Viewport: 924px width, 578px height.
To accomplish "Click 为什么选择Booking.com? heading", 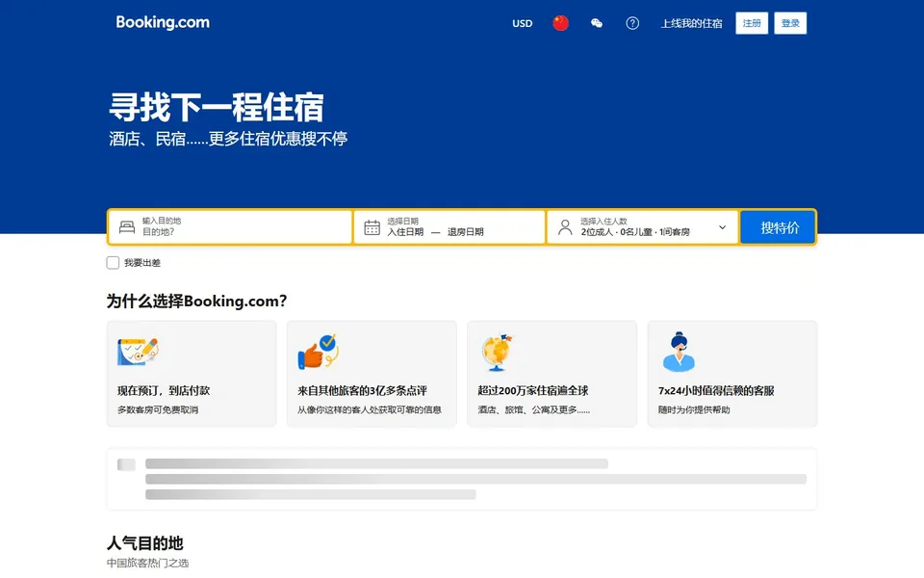I will (196, 301).
